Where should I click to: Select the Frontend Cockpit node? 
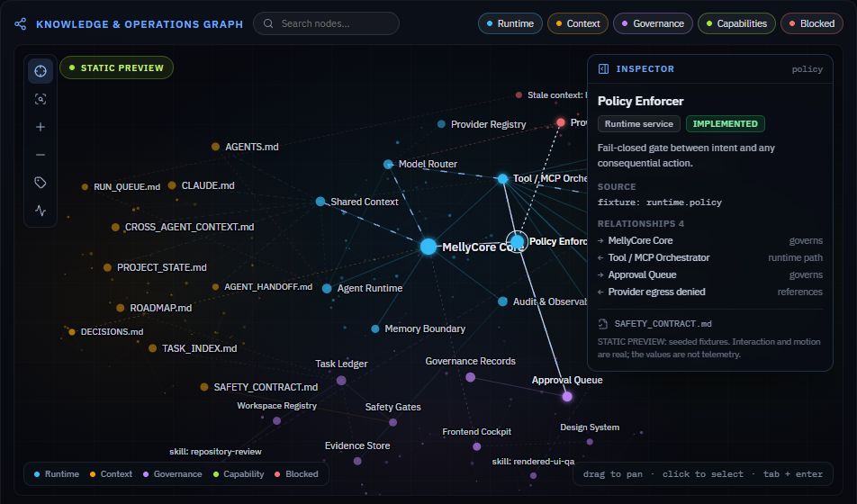click(476, 446)
